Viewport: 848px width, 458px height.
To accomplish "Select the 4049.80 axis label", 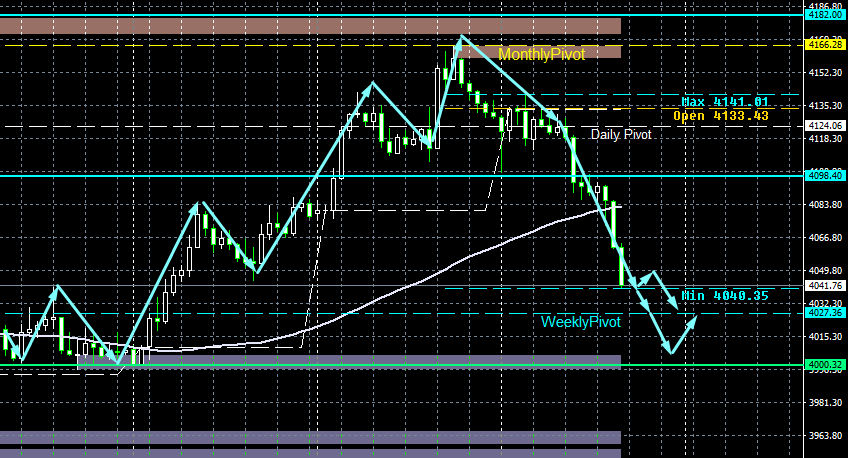I will click(x=825, y=270).
